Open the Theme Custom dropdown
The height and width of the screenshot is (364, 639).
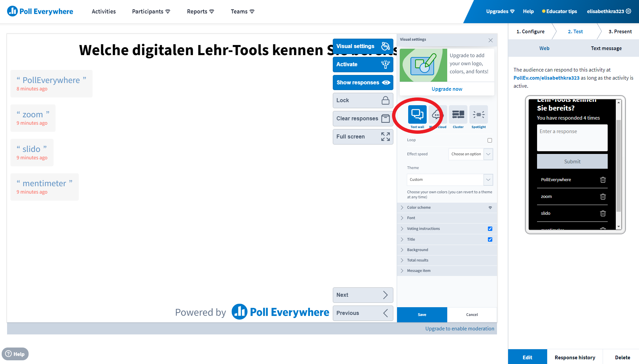450,180
